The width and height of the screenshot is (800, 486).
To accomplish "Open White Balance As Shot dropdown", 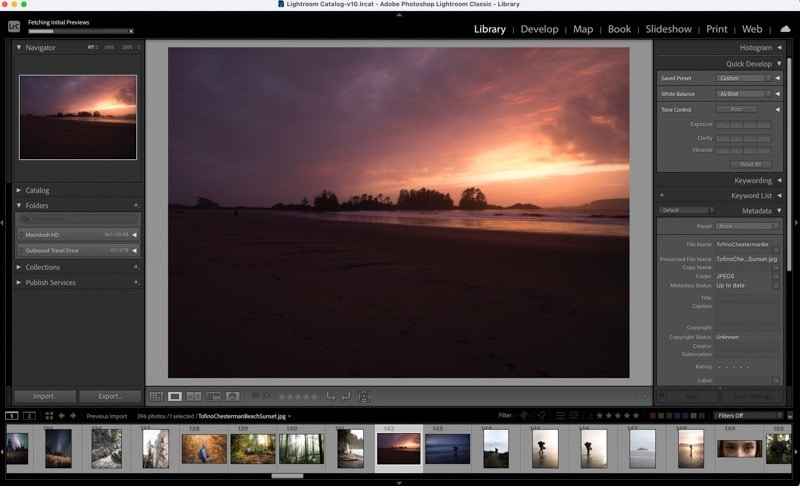I will pyautogui.click(x=743, y=94).
